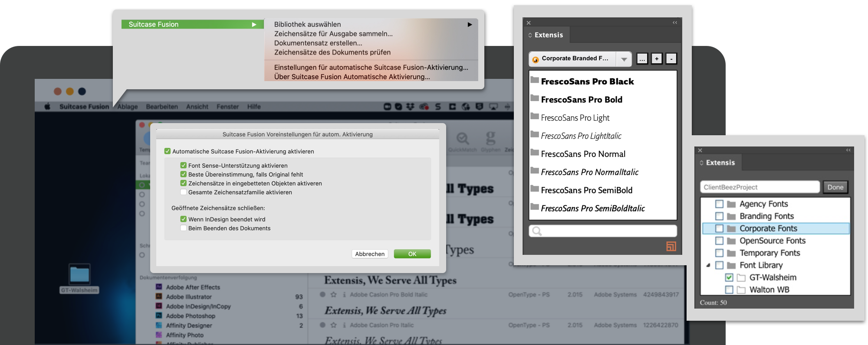Open the Bearbeiten menu

(162, 107)
